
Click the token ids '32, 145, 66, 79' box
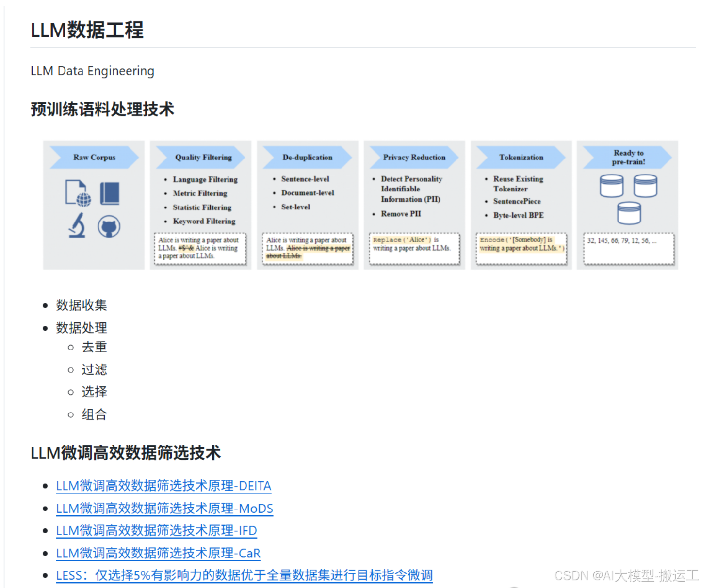pyautogui.click(x=629, y=249)
